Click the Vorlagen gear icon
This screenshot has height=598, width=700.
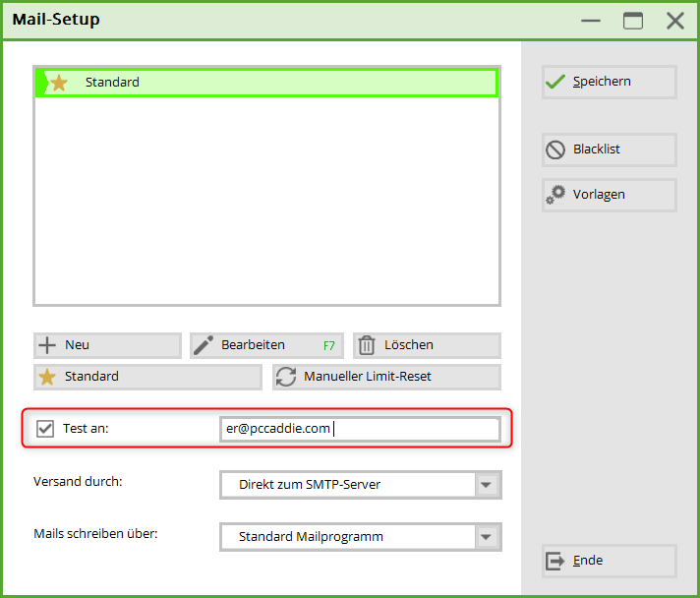pos(555,195)
